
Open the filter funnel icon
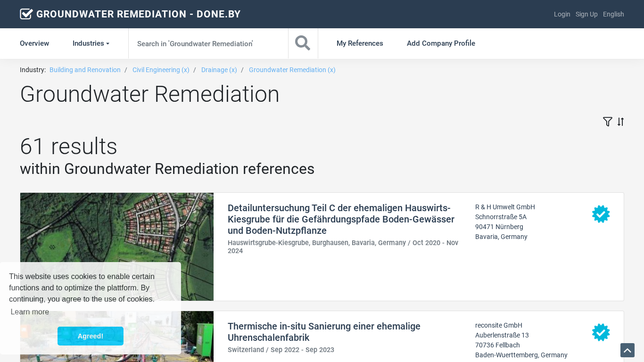coord(608,122)
